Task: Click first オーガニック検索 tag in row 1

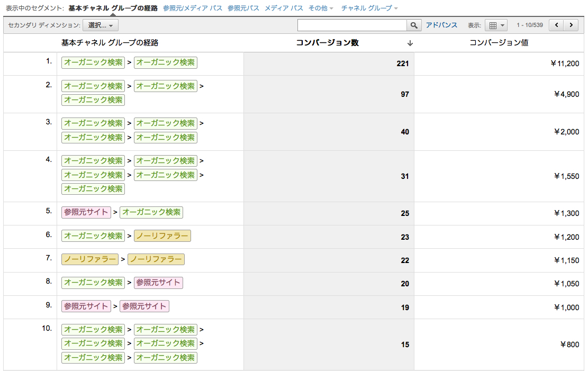Action: [93, 62]
